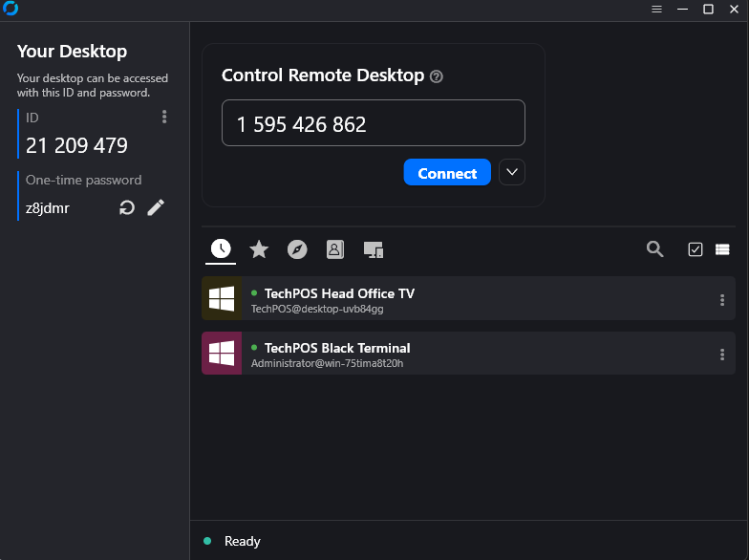This screenshot has width=749, height=560.
Task: Switch to the Discovered compass tab
Action: [x=297, y=249]
